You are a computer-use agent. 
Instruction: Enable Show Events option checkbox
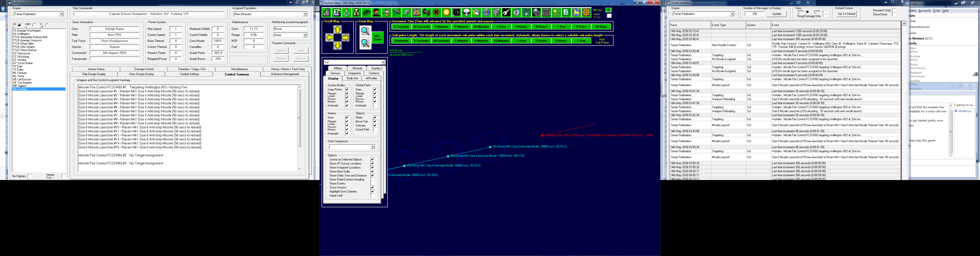click(373, 184)
